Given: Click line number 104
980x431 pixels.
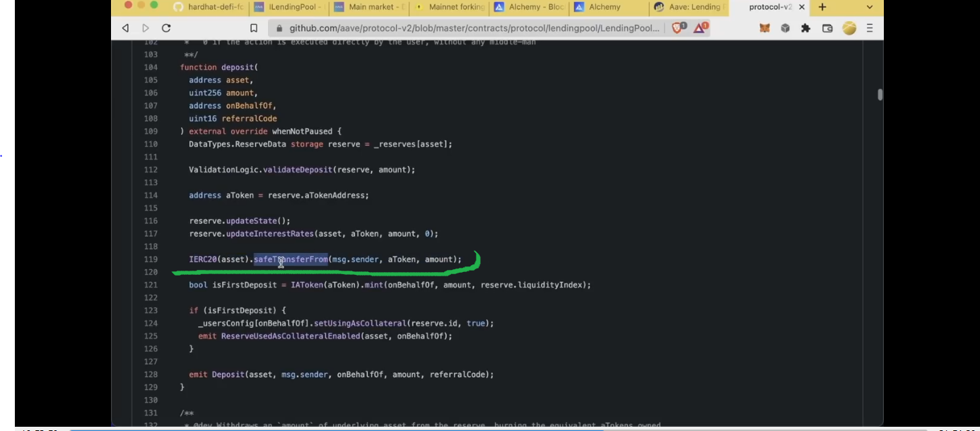Looking at the screenshot, I should tap(151, 68).
